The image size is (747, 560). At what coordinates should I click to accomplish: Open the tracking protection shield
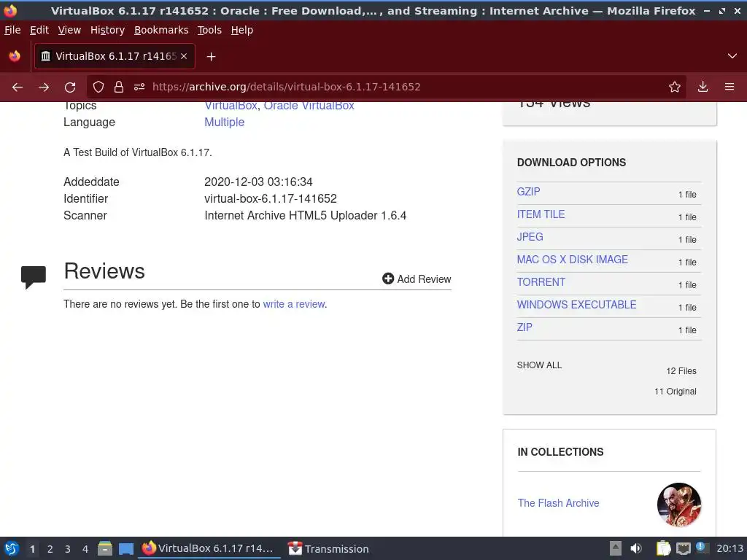coord(98,87)
